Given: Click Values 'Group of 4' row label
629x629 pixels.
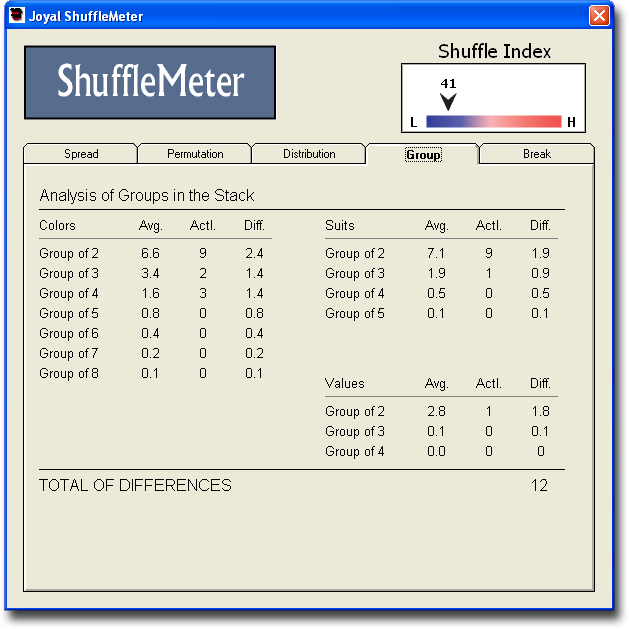Looking at the screenshot, I should coord(355,452).
